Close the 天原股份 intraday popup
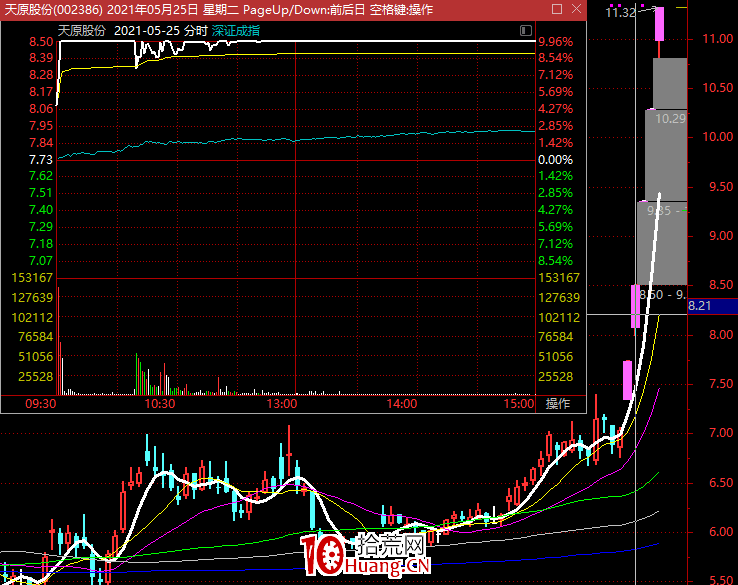 coord(577,9)
